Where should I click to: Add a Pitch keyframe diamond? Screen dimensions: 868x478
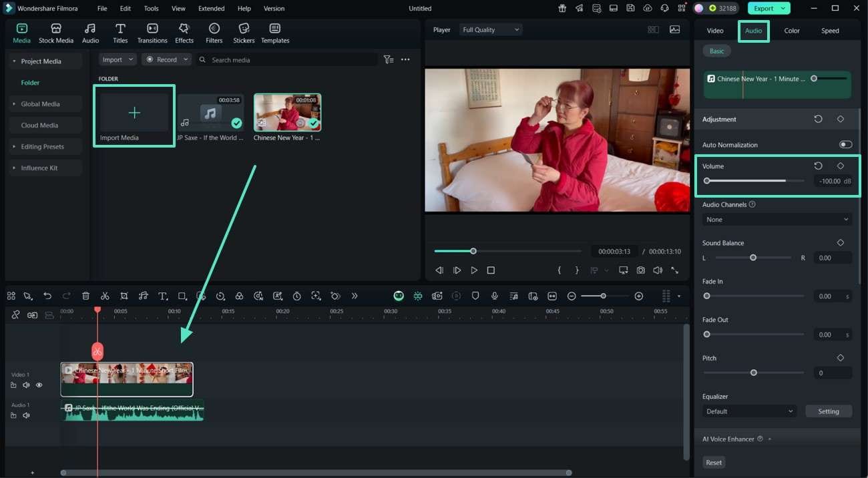(x=841, y=358)
